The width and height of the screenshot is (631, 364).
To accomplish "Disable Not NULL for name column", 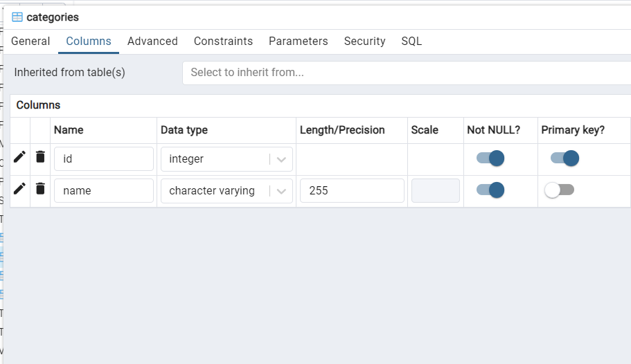I will (490, 190).
